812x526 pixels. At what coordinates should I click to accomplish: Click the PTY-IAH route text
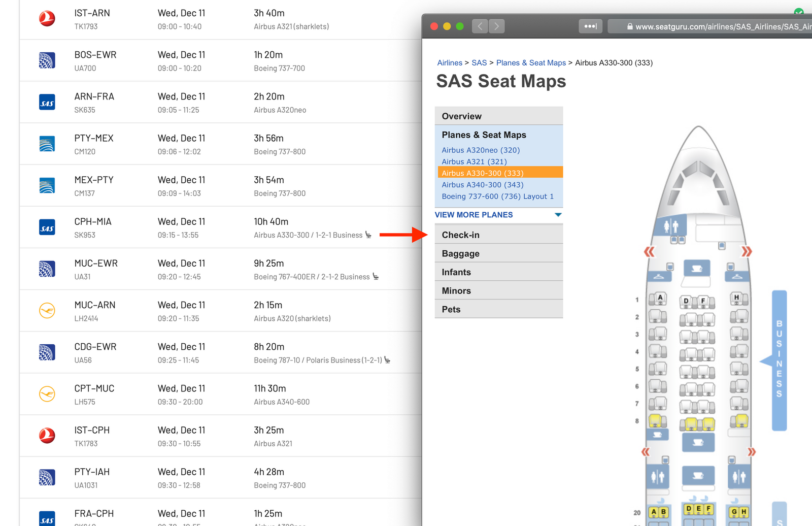pos(92,472)
